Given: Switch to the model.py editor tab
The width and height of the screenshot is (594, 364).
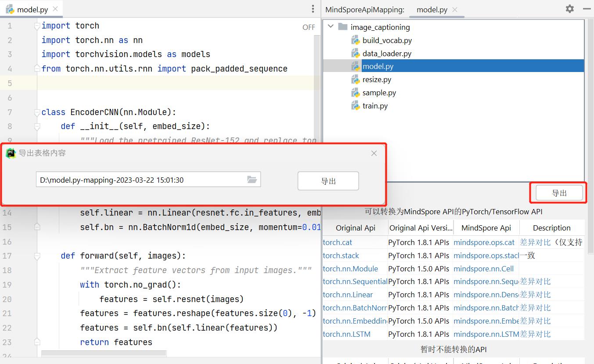Looking at the screenshot, I should click(x=31, y=9).
